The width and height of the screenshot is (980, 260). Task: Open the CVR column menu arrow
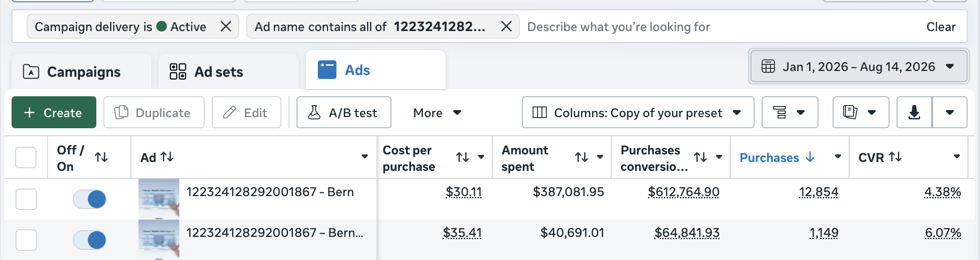[x=957, y=157]
